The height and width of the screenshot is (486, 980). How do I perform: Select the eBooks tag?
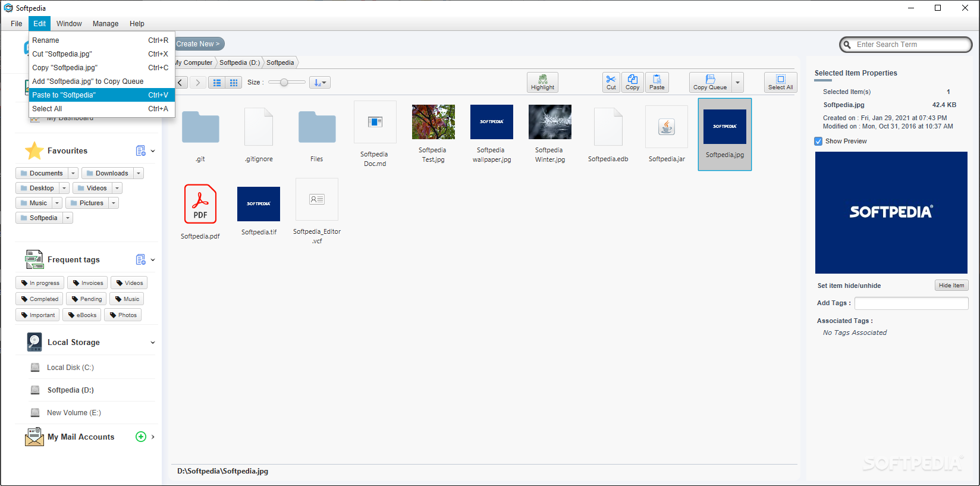(x=82, y=315)
